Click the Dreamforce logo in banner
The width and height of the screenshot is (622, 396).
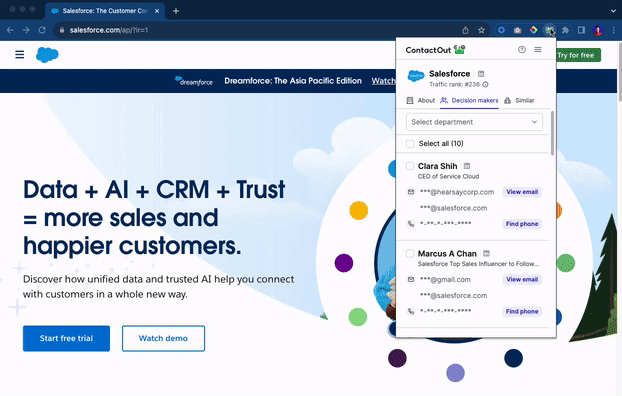194,81
